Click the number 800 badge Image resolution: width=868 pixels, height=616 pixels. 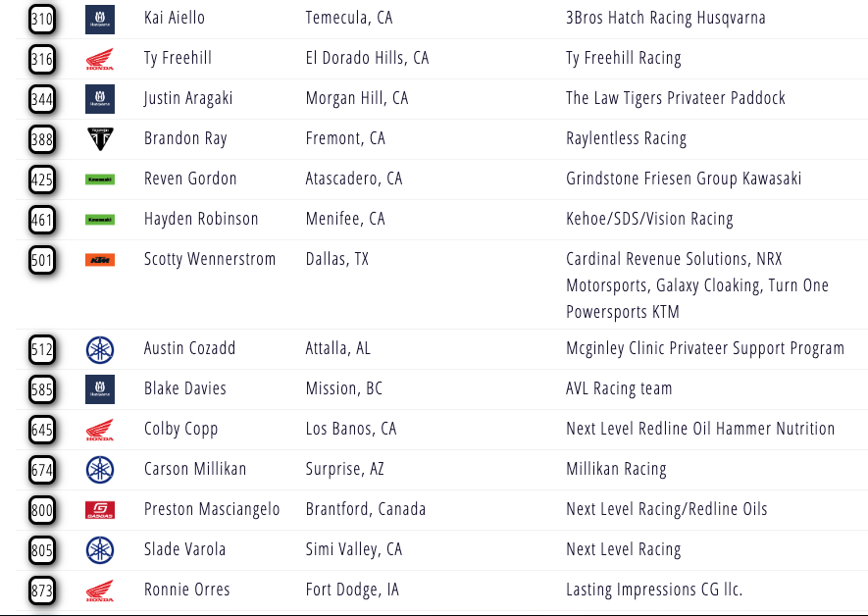coord(42,510)
